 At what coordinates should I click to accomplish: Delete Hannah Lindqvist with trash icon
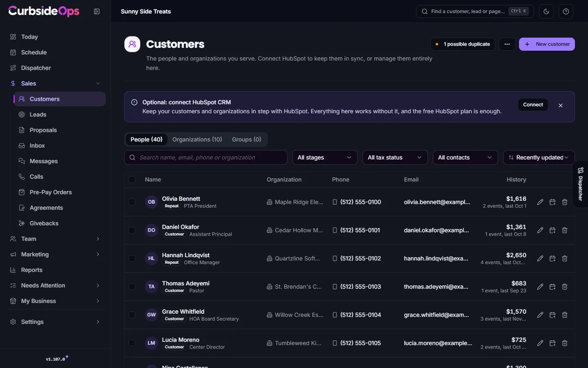565,258
